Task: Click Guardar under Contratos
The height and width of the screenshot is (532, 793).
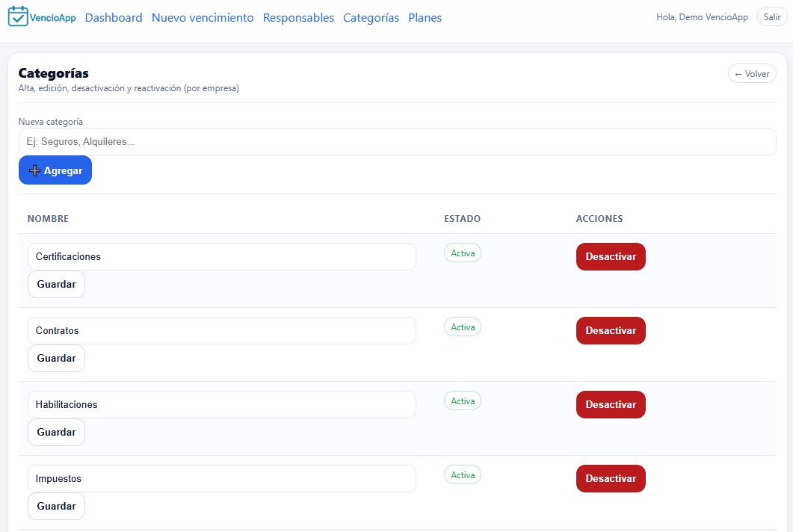Action: [56, 359]
